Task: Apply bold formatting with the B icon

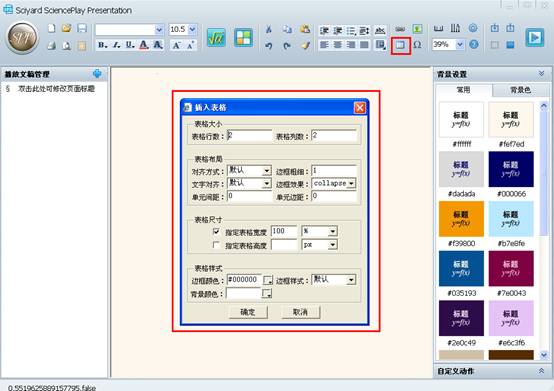Action: (x=102, y=45)
